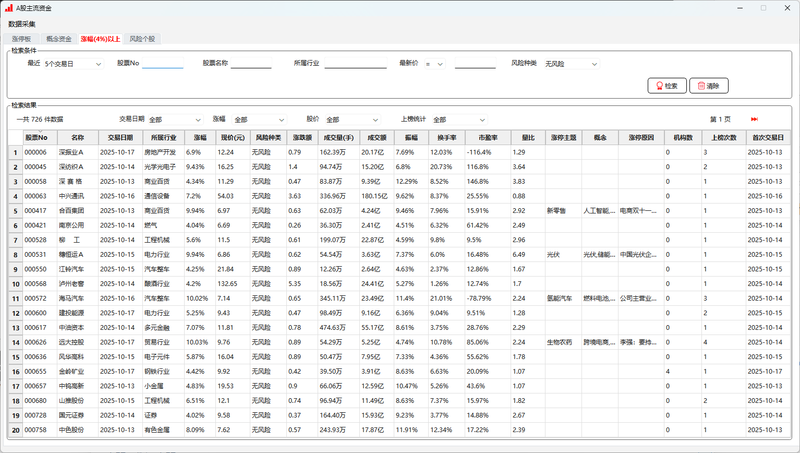Open the 最新价 comparison operator dropdown
The height and width of the screenshot is (453, 800).
[x=434, y=64]
